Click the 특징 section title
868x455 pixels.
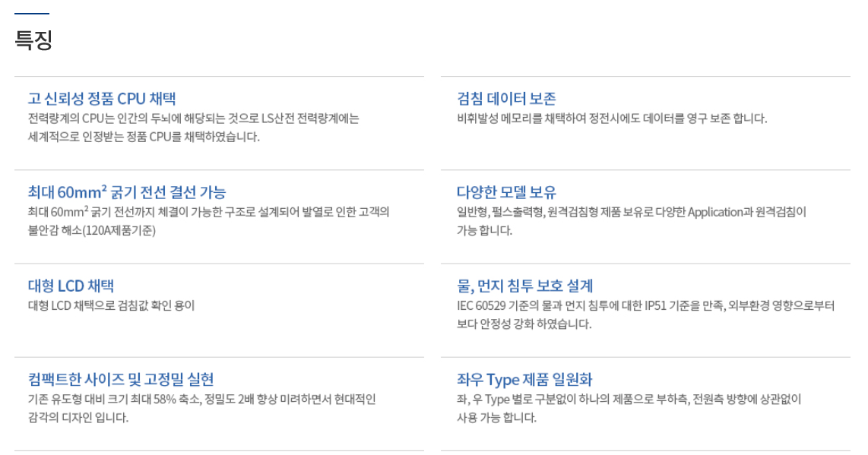pyautogui.click(x=33, y=39)
